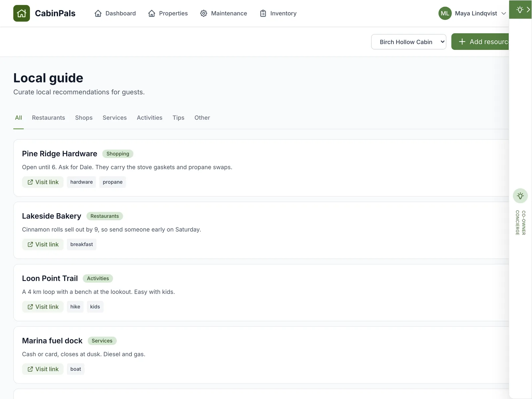
Task: Click the Maintenance gear icon
Action: point(203,13)
